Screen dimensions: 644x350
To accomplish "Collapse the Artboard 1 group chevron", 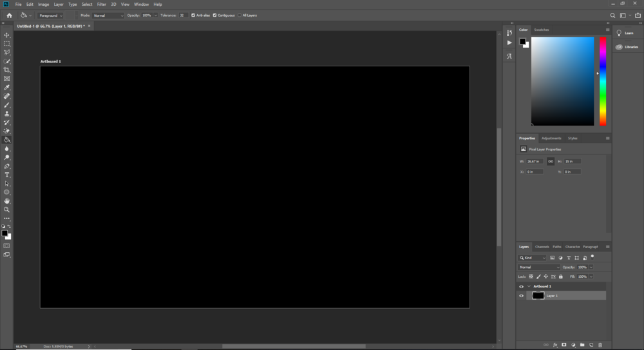I will pyautogui.click(x=529, y=286).
